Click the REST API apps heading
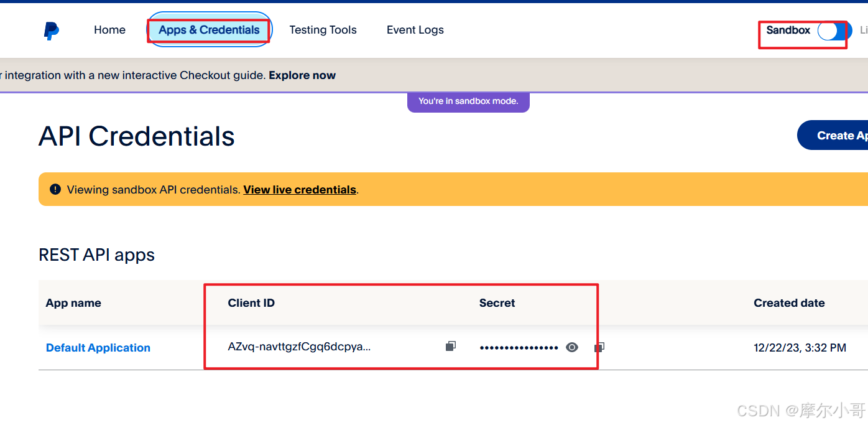The width and height of the screenshot is (868, 425). click(x=96, y=255)
